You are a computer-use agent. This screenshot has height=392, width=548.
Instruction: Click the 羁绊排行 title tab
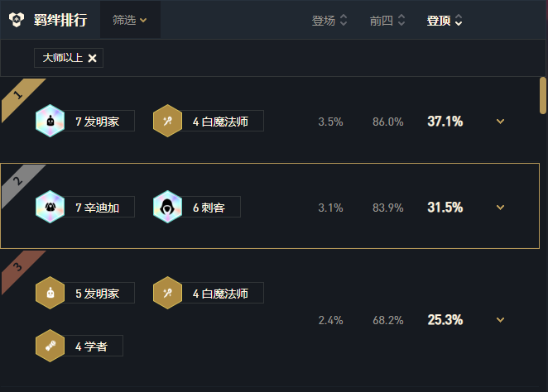pos(60,20)
